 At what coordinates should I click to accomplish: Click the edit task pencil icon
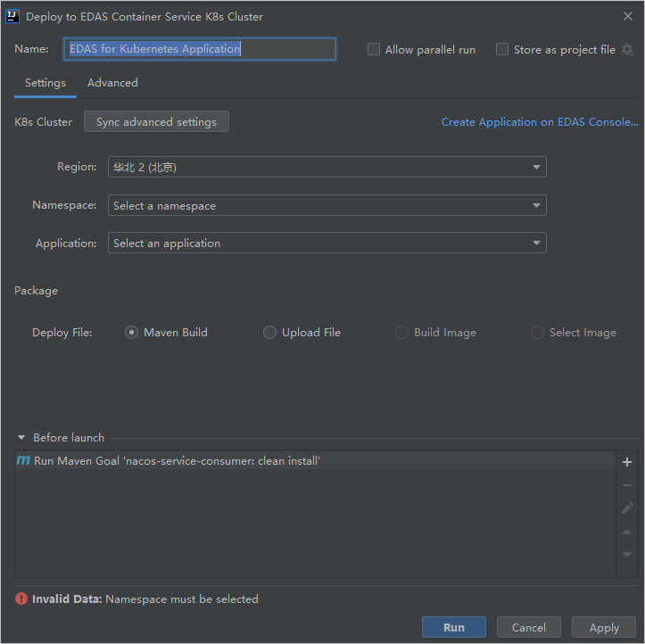[x=627, y=508]
